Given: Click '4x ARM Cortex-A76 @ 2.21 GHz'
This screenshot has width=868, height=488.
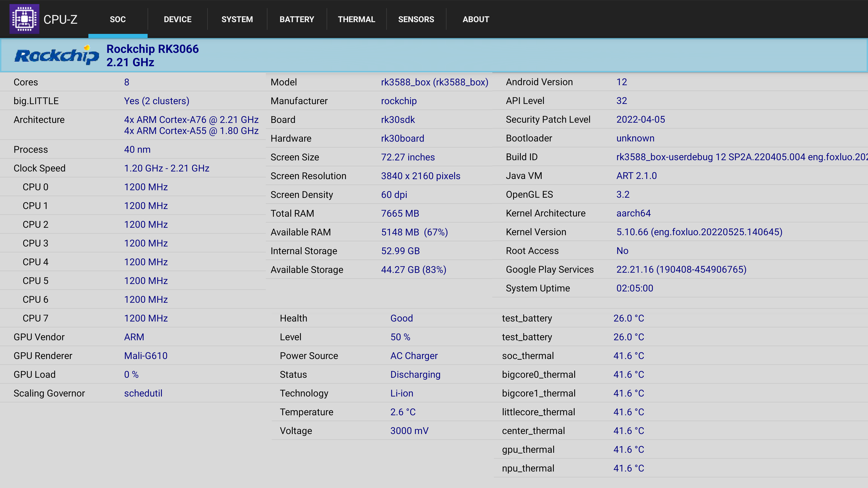Looking at the screenshot, I should tap(191, 120).
